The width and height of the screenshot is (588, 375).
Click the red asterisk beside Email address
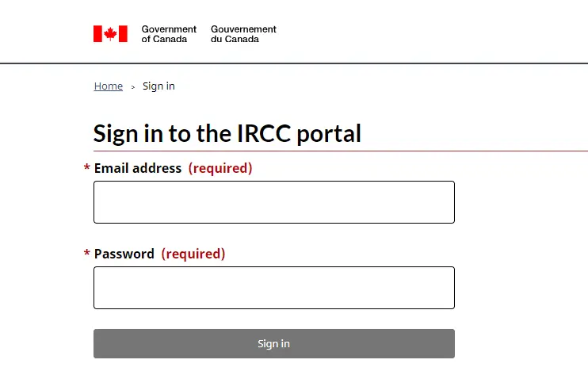[x=87, y=169]
